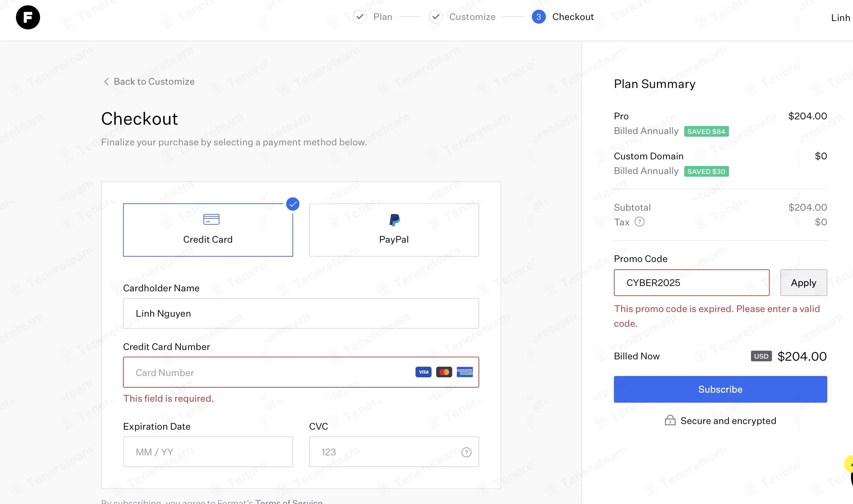The image size is (853, 504).
Task: Click the Checkout page heading
Action: [139, 119]
